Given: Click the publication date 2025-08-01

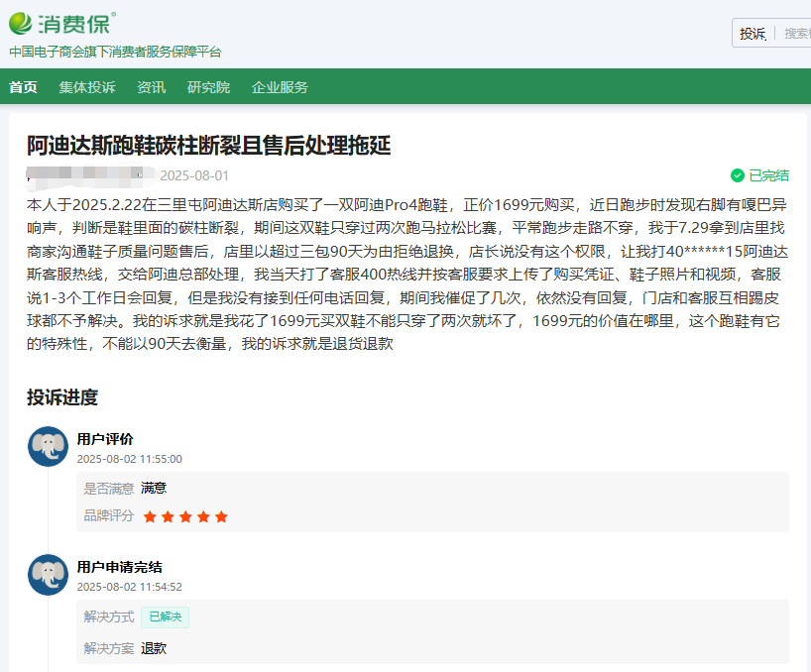Looking at the screenshot, I should pos(194,175).
